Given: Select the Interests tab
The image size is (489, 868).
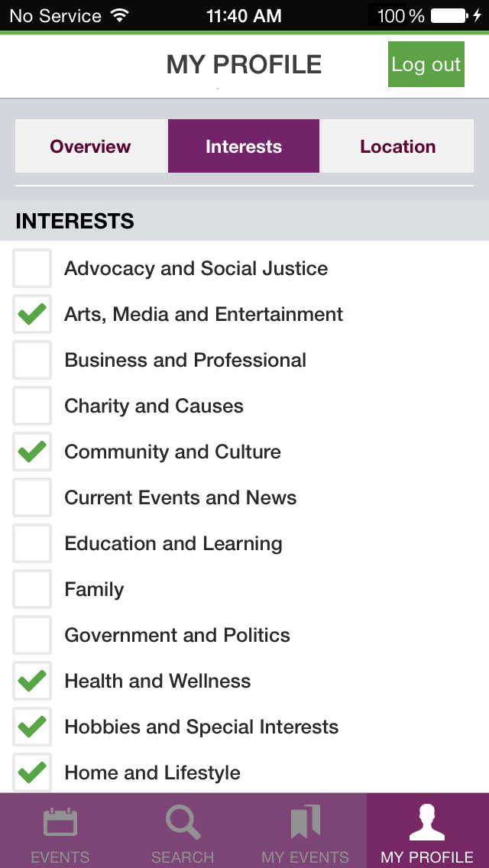Looking at the screenshot, I should [243, 146].
